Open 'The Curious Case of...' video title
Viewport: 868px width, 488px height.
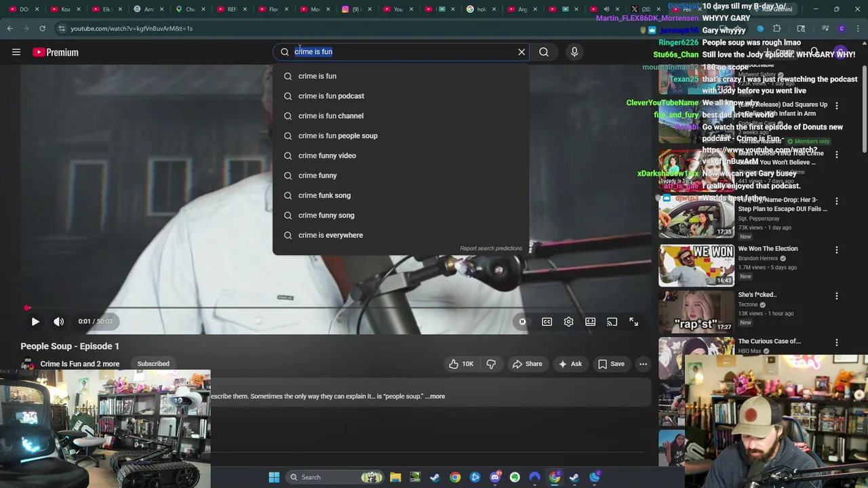[x=770, y=342]
